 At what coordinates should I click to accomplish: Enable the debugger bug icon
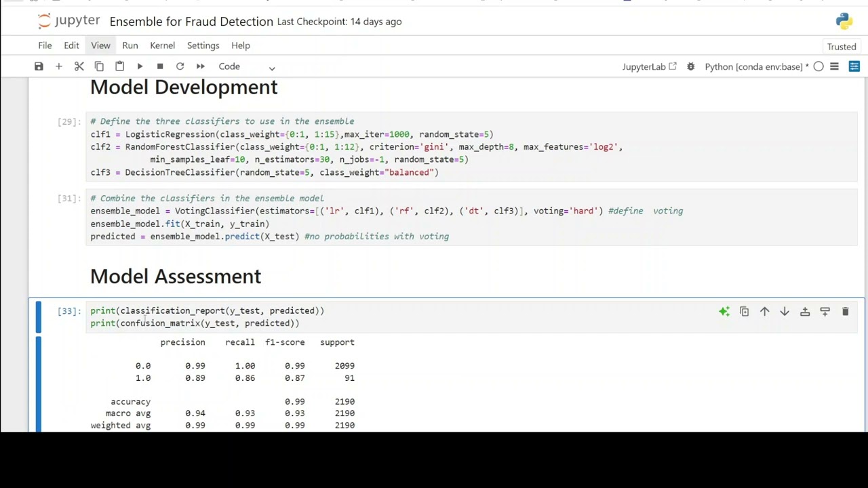coord(690,66)
